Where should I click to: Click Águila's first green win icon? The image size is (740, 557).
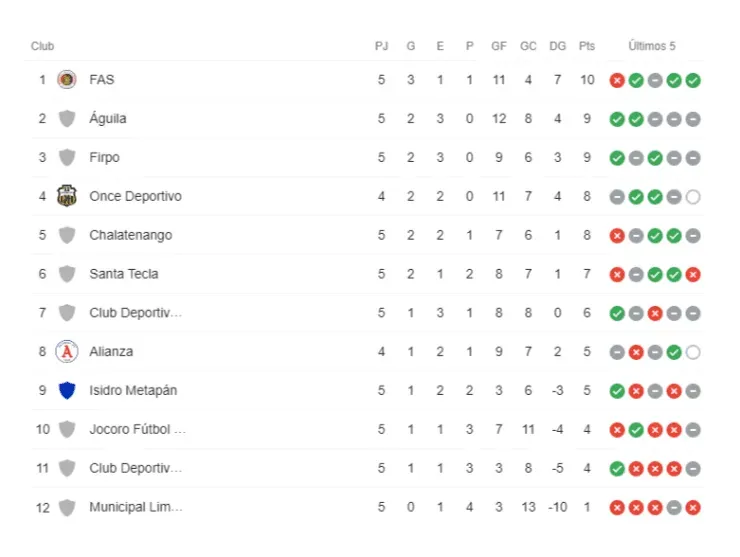tap(617, 119)
